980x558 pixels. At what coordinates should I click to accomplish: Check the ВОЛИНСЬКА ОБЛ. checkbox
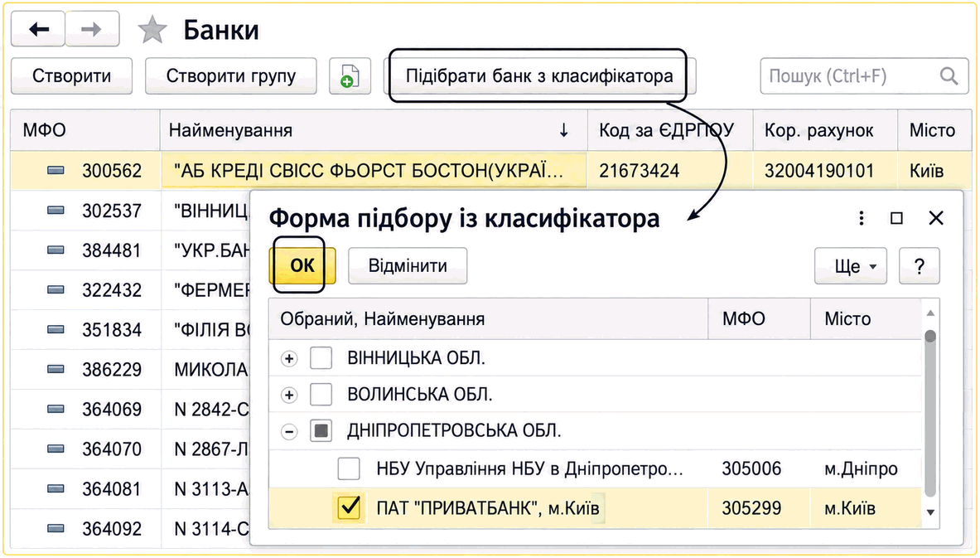point(321,395)
